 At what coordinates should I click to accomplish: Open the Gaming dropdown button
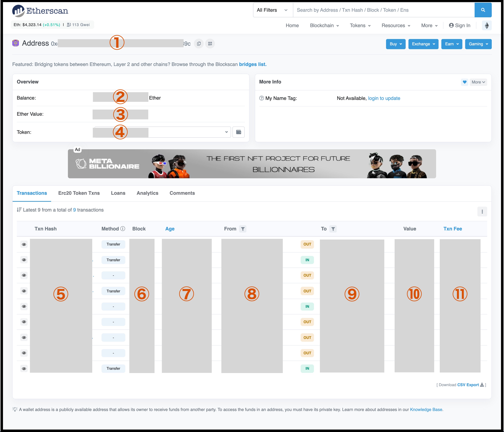tap(478, 44)
